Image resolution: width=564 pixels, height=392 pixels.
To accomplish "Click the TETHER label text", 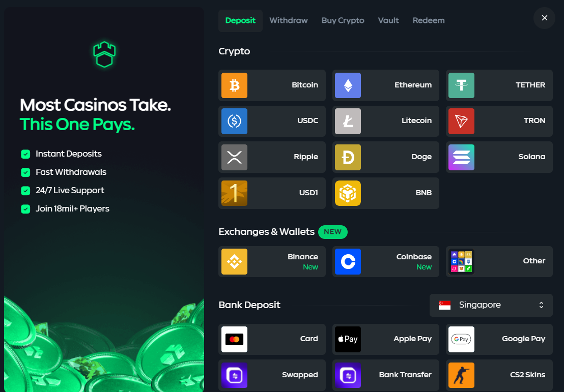I will pos(530,85).
